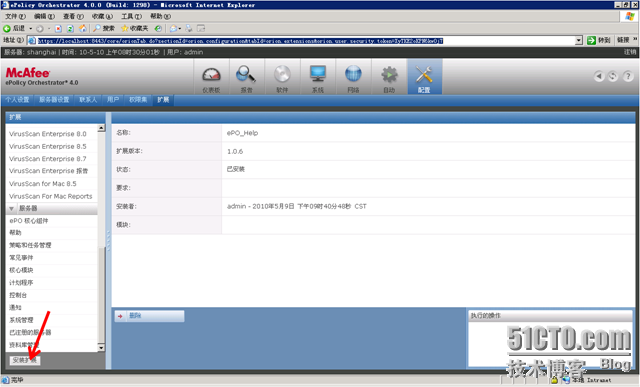
Task: Open the 工具 menu
Action: point(131,16)
